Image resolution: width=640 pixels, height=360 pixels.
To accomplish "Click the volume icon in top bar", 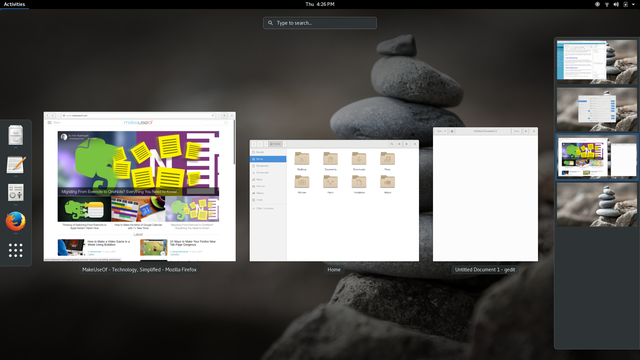I will [616, 4].
